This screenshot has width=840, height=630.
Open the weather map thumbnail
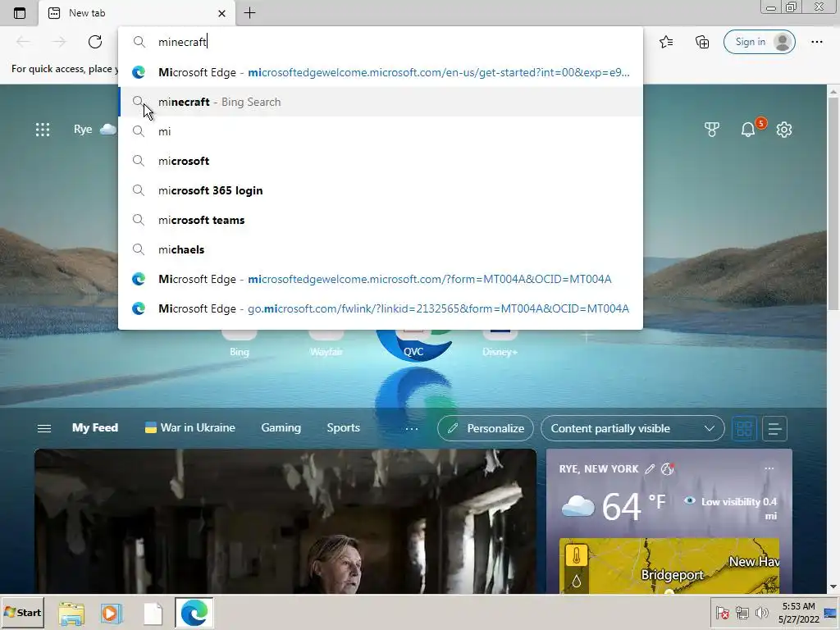669,566
